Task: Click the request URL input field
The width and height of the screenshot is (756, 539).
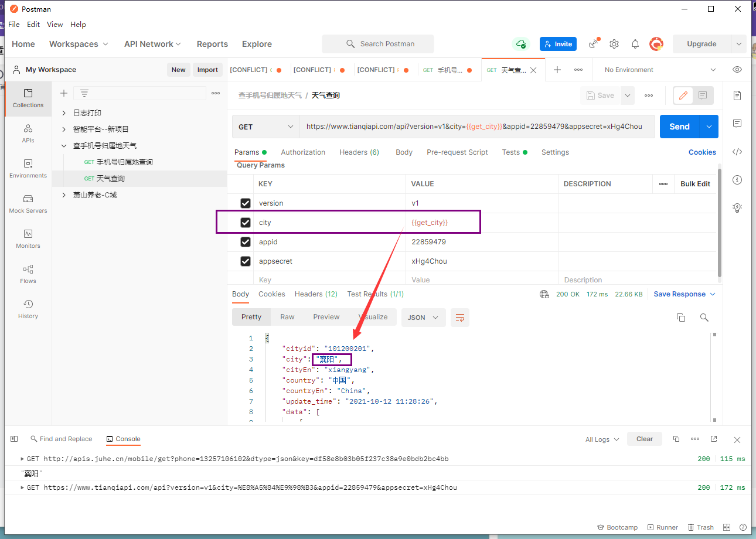Action: coord(477,127)
